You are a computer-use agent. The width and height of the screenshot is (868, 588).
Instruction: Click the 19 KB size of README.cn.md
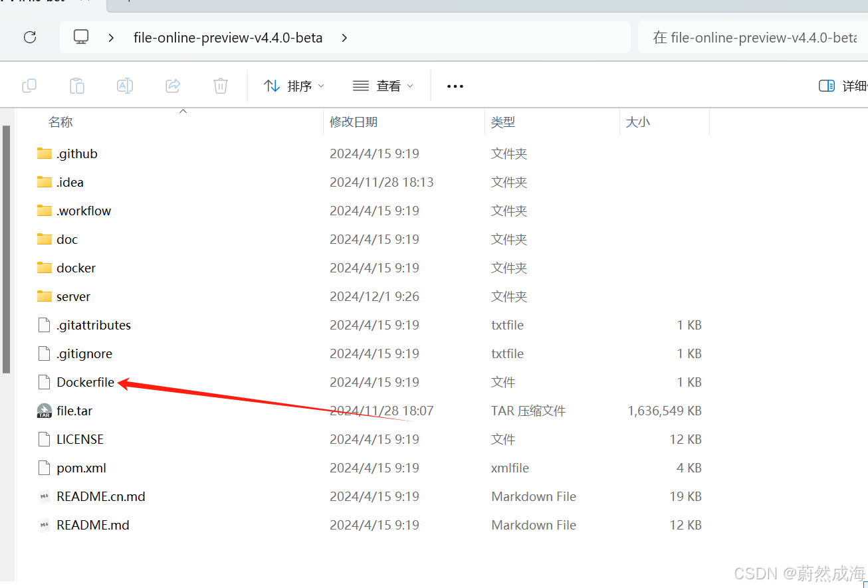pyautogui.click(x=686, y=496)
